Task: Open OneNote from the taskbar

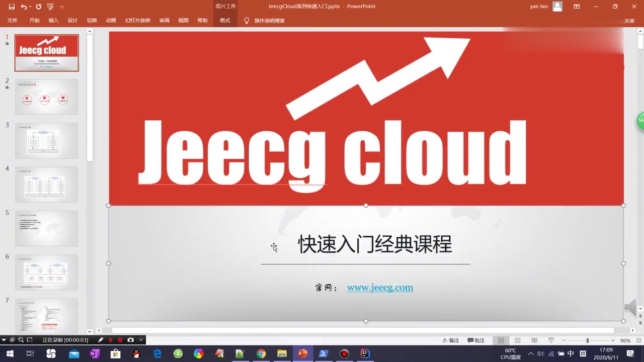Action: click(95, 353)
